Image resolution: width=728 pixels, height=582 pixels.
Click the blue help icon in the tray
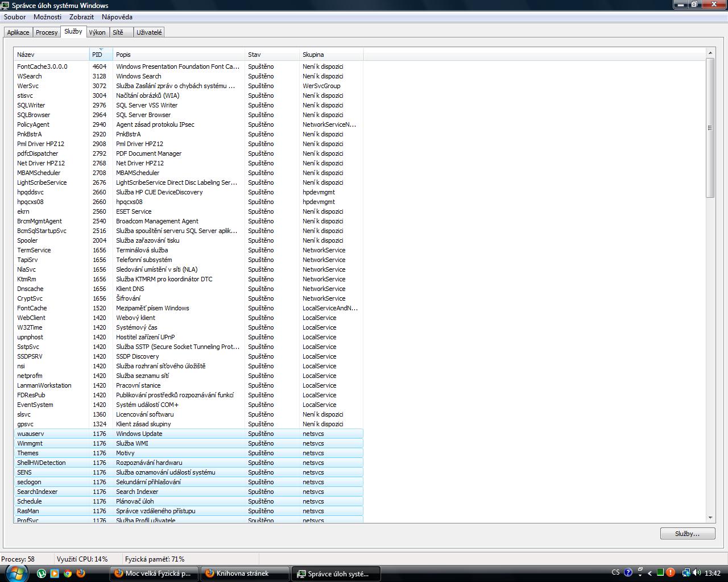click(x=628, y=573)
